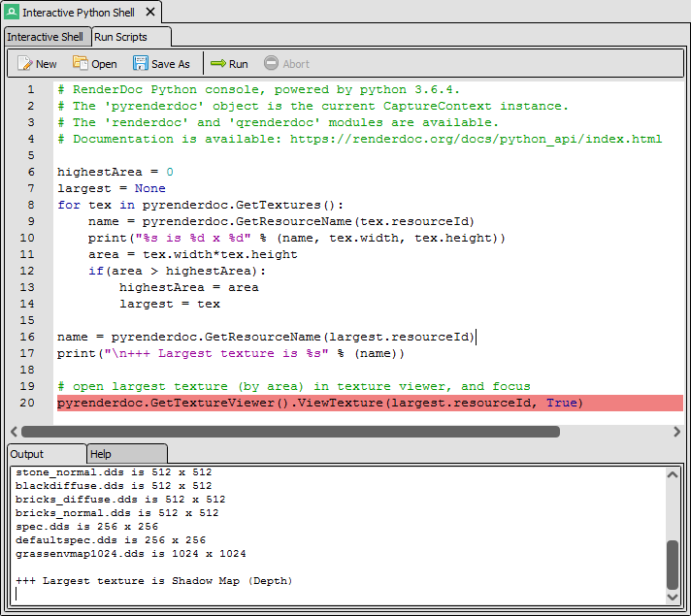Click the editor scroll right arrow
Viewport: 691px width, 616px height.
[x=676, y=432]
